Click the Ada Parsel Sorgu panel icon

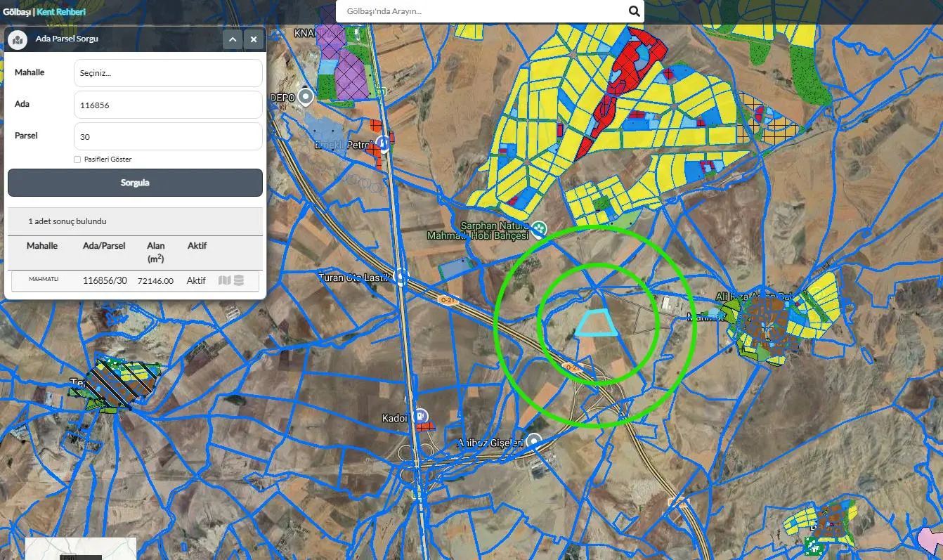point(18,39)
